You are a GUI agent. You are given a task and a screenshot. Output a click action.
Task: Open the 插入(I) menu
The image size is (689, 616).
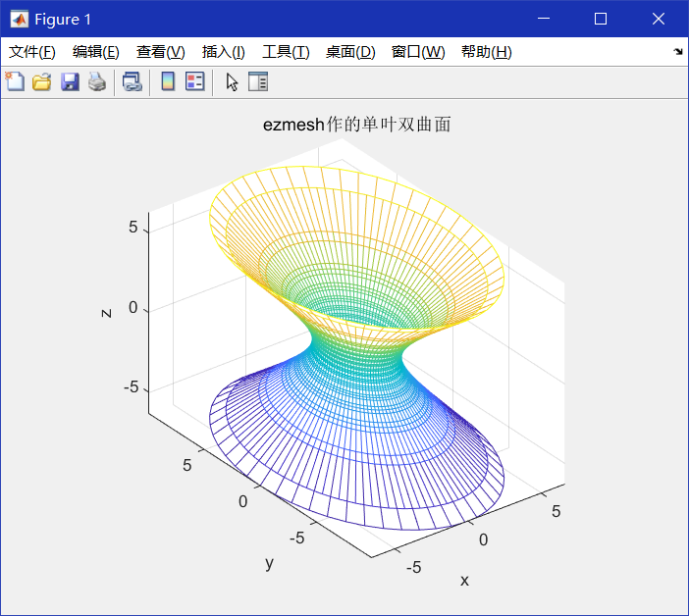[x=223, y=52]
